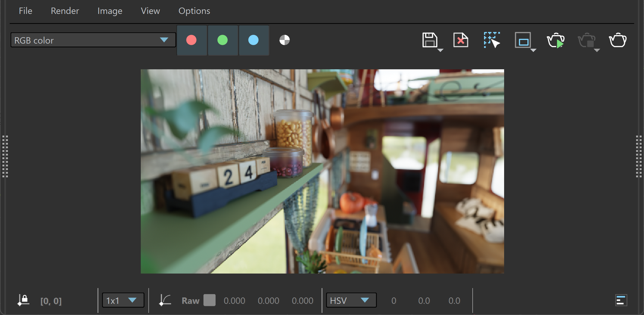Screen dimensions: 644x315
Task: Clear the image with the delete icon
Action: coord(461,40)
